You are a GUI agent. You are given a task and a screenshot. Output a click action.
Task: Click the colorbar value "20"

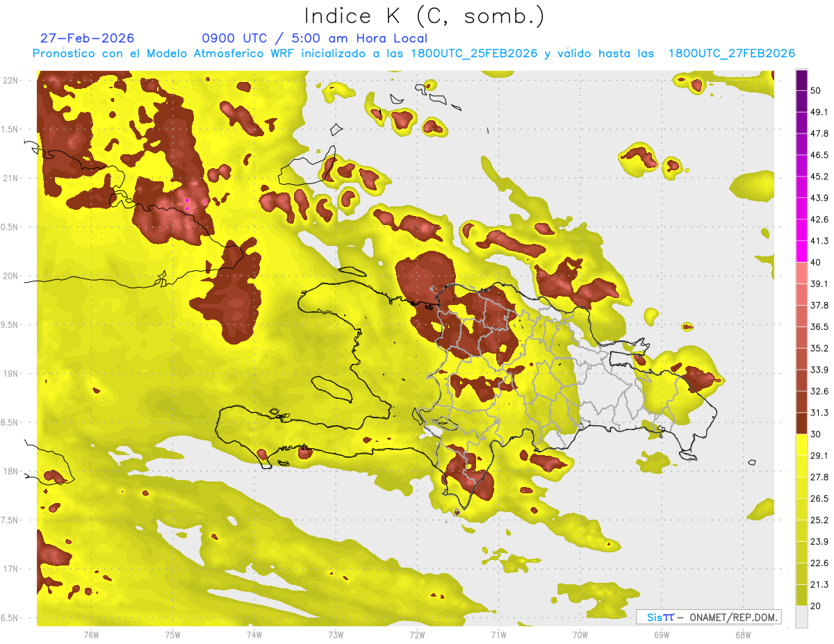pos(816,606)
